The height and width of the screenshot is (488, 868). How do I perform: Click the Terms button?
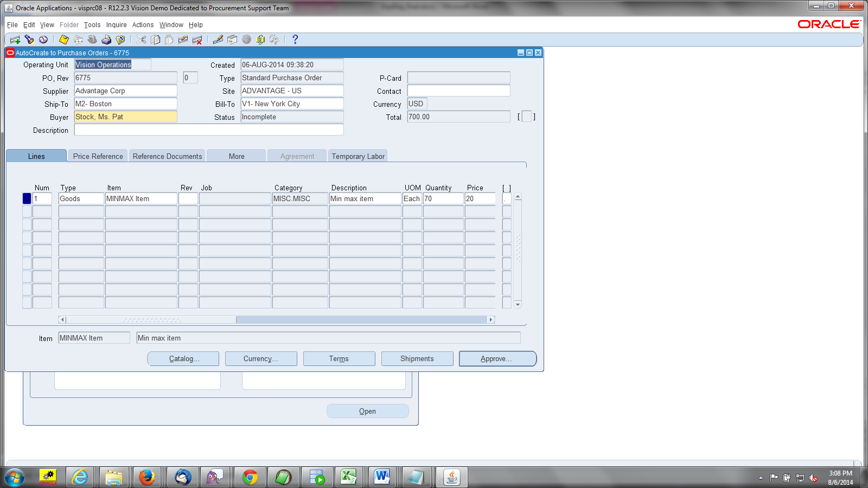tap(339, 359)
